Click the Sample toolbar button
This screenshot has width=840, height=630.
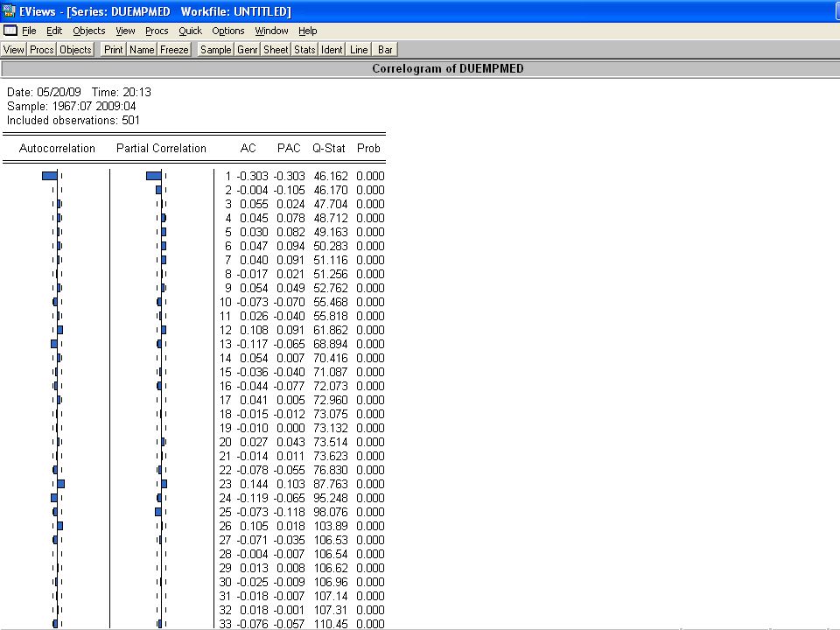[x=215, y=50]
